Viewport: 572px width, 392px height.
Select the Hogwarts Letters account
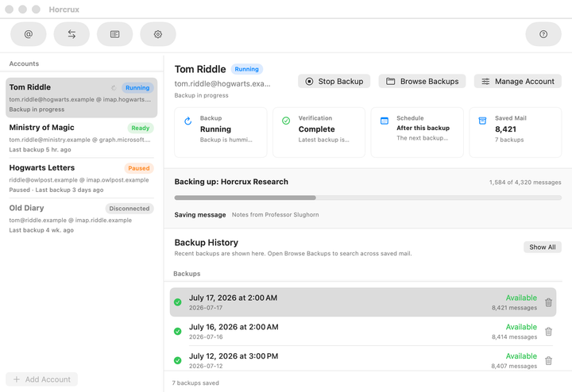click(81, 179)
